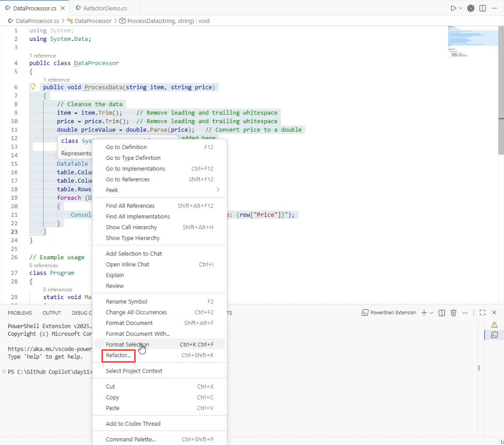Click the code minimap preview
The image size is (504, 445).
[472, 42]
